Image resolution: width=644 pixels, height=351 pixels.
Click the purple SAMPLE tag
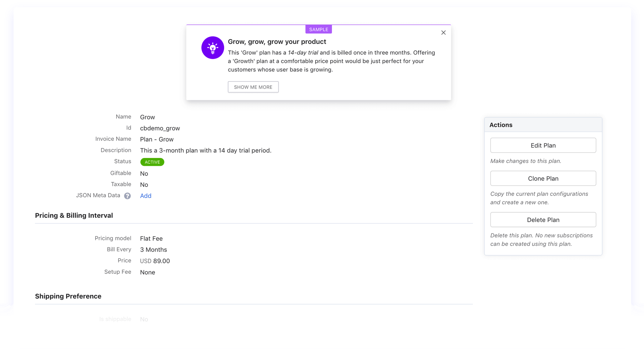(318, 29)
